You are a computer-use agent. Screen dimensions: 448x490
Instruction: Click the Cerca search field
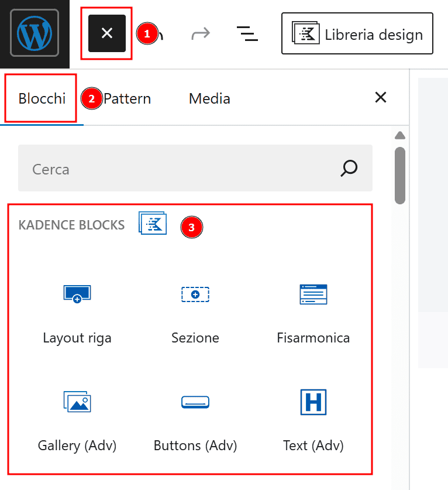175,169
